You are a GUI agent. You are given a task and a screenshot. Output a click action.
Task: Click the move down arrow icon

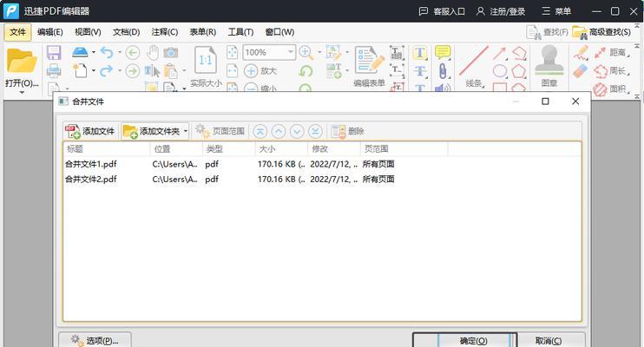(x=297, y=131)
